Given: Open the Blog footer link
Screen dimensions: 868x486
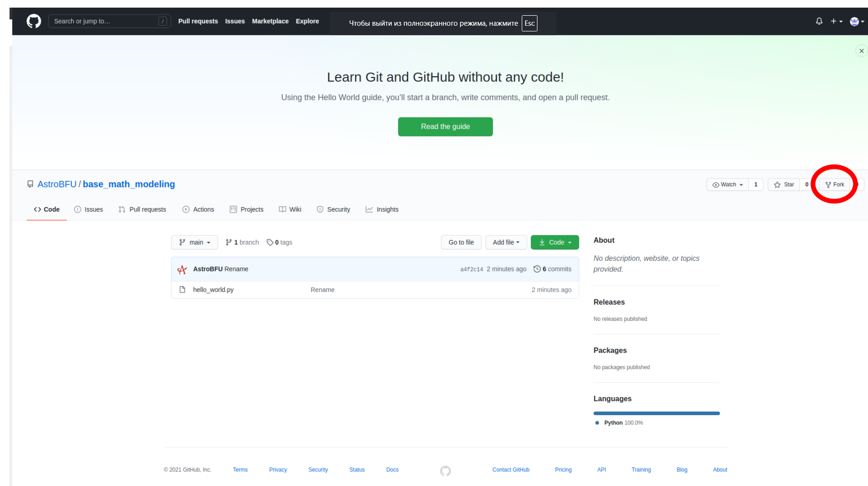Looking at the screenshot, I should coord(682,470).
